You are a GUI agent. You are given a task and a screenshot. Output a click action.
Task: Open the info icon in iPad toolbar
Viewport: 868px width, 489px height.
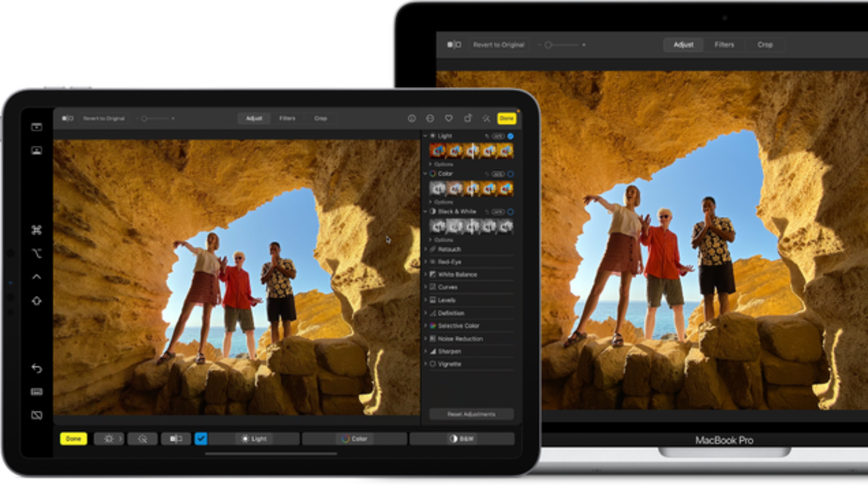[x=412, y=119]
